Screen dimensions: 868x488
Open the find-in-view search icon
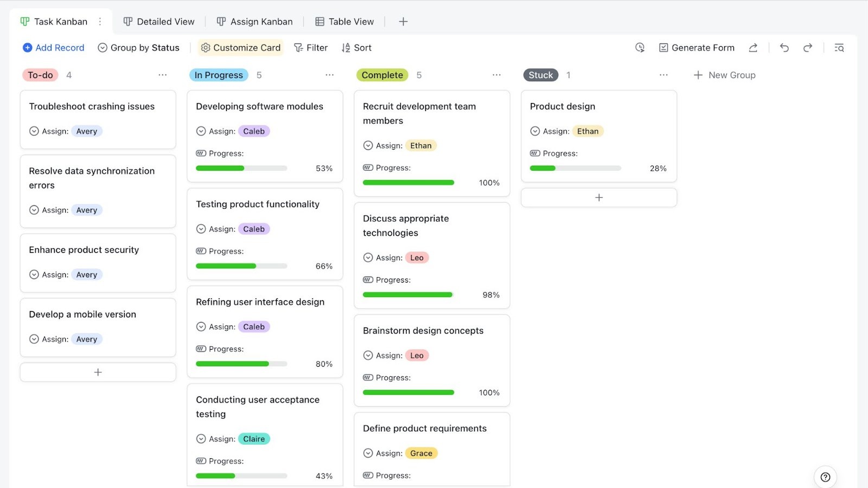[839, 48]
